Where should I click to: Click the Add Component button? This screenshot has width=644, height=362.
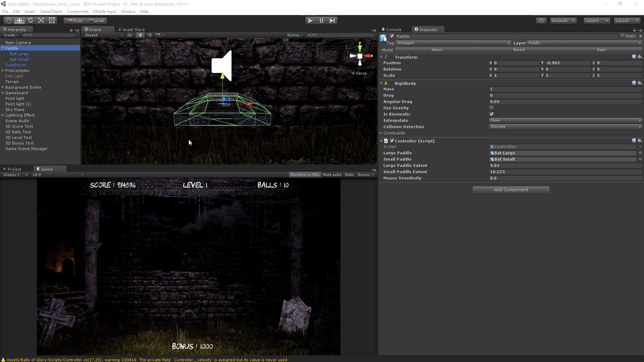pyautogui.click(x=511, y=190)
